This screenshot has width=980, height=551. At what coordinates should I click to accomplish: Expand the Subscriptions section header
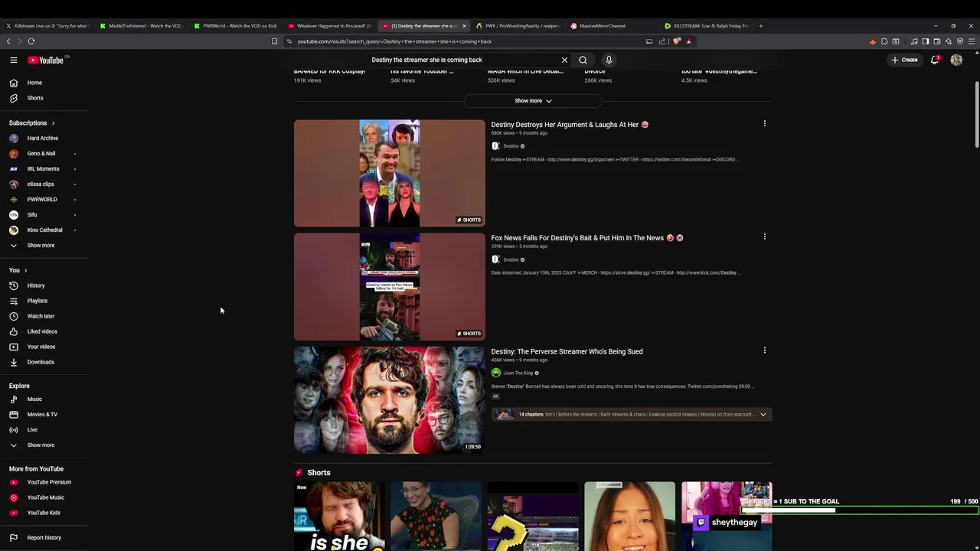tap(32, 123)
